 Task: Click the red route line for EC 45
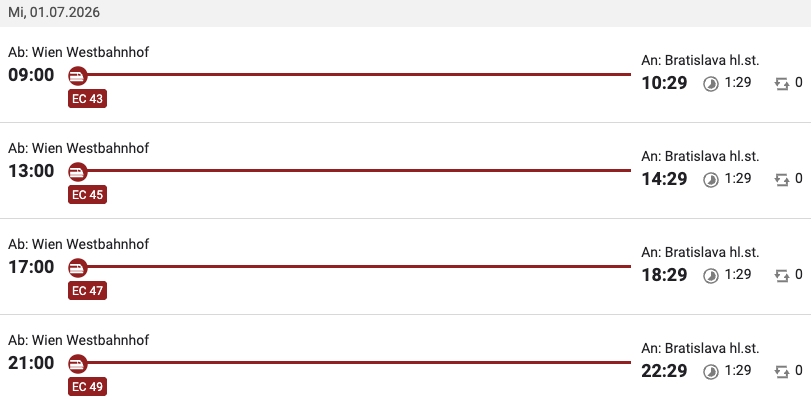(x=359, y=171)
